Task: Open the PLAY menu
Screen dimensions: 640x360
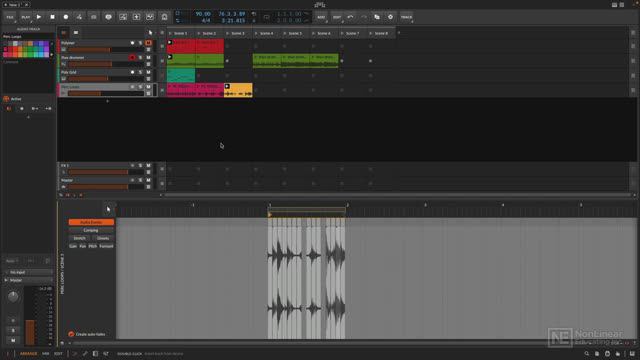Action: pos(26,17)
